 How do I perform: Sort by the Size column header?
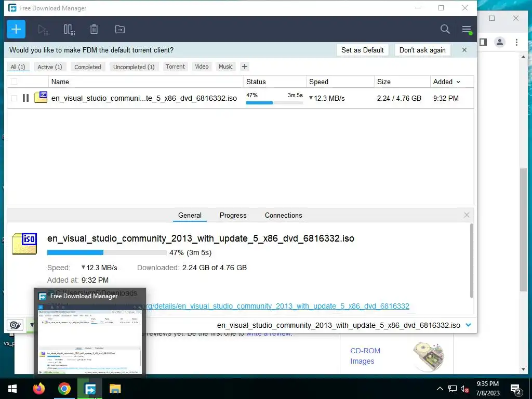402,82
